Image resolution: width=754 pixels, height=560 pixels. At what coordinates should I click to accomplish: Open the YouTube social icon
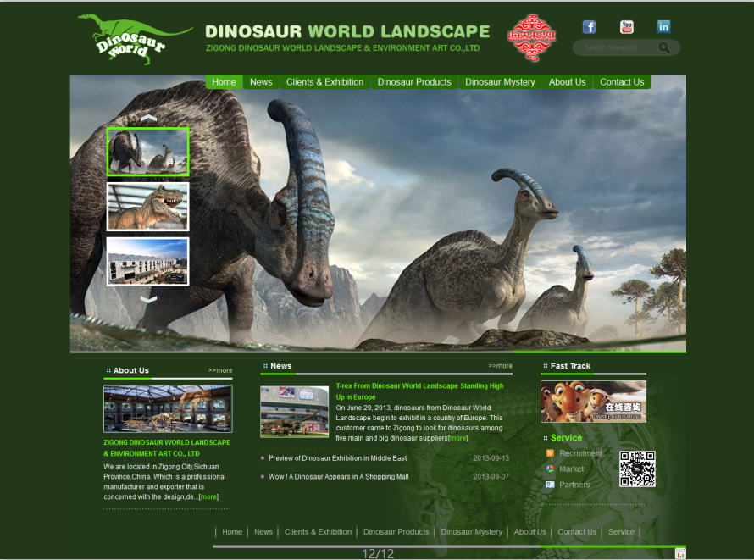627,27
